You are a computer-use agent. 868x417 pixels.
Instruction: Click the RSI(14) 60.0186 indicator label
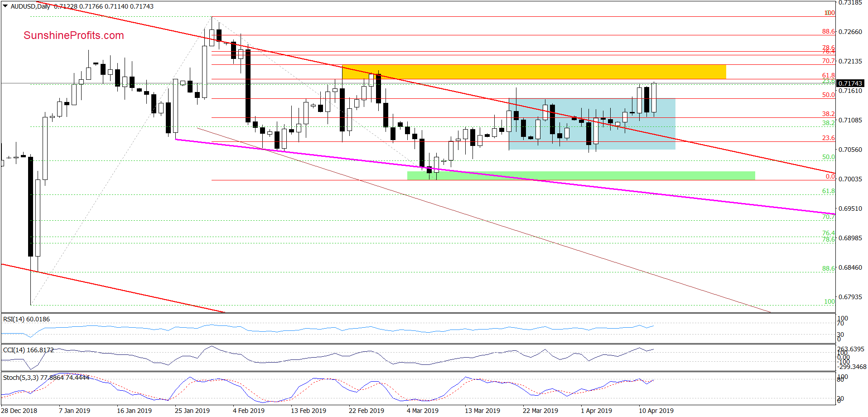[27, 319]
